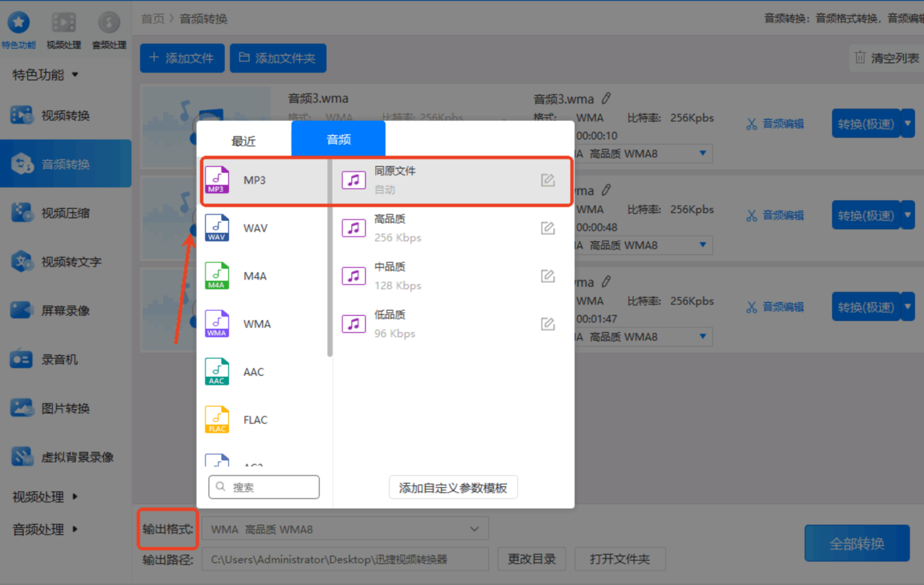Click 转换(极速) for 音频3.wma

[x=866, y=124]
